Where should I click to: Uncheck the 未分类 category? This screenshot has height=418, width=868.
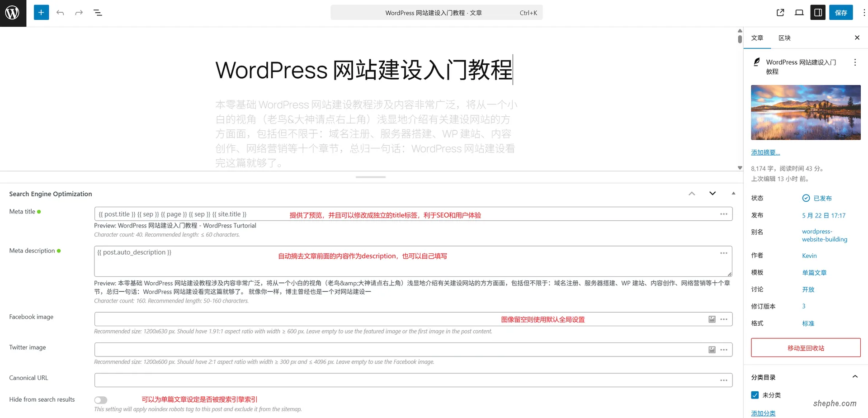tap(755, 395)
